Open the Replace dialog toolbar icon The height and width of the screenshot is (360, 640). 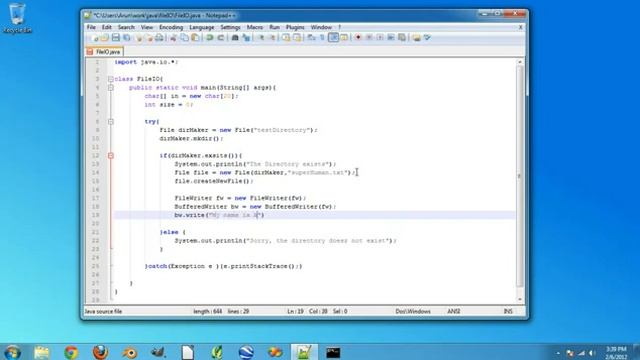click(x=246, y=38)
